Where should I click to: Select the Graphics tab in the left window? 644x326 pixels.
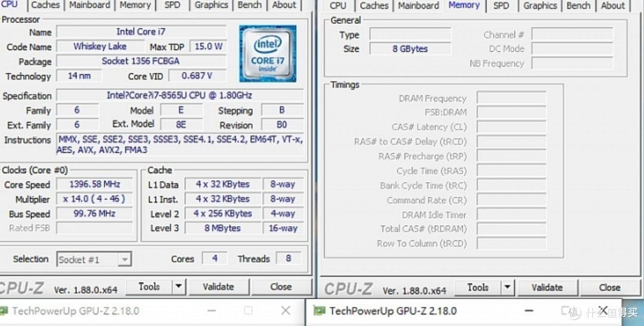pyautogui.click(x=211, y=5)
